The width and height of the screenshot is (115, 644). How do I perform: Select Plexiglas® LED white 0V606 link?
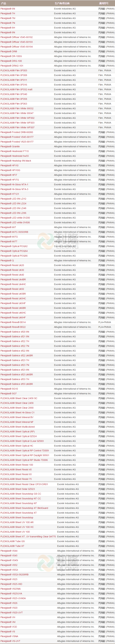(x=15, y=222)
